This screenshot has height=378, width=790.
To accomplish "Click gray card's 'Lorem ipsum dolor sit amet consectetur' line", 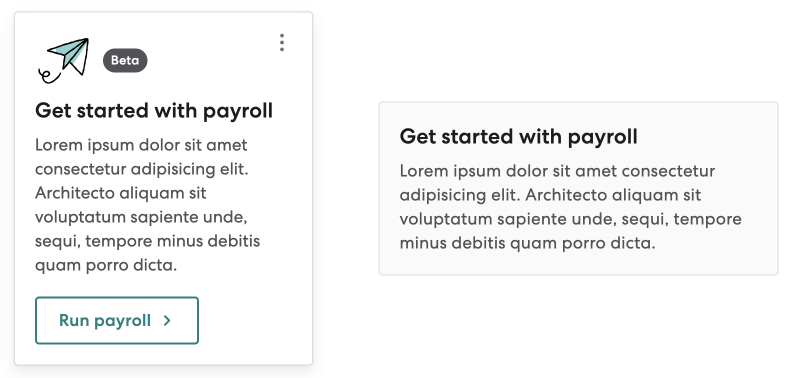I will click(557, 171).
